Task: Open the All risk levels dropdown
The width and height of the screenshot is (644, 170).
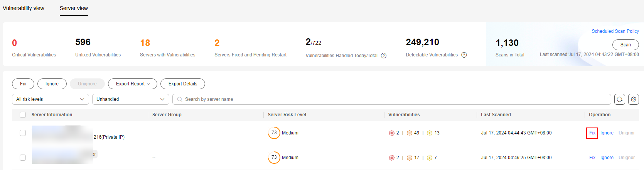Action: 51,99
